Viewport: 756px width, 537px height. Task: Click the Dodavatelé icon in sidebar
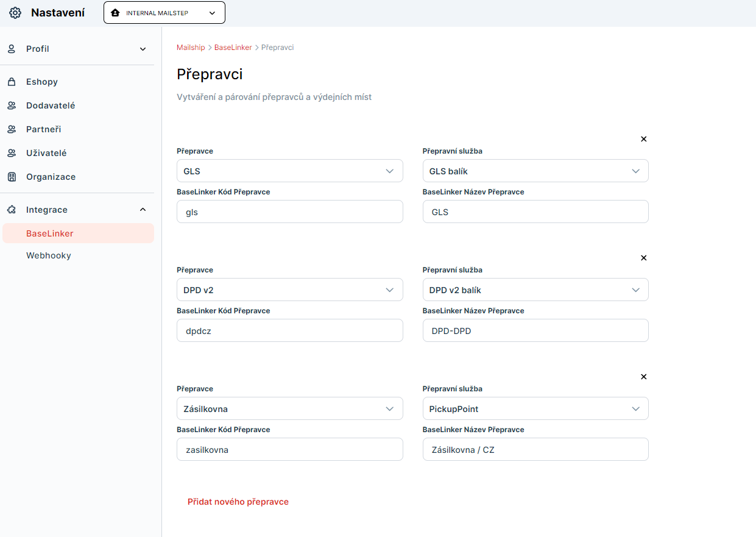(12, 105)
